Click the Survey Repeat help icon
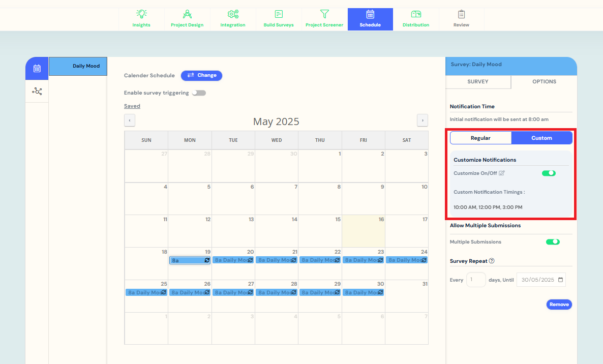This screenshot has width=603, height=364. 492,261
